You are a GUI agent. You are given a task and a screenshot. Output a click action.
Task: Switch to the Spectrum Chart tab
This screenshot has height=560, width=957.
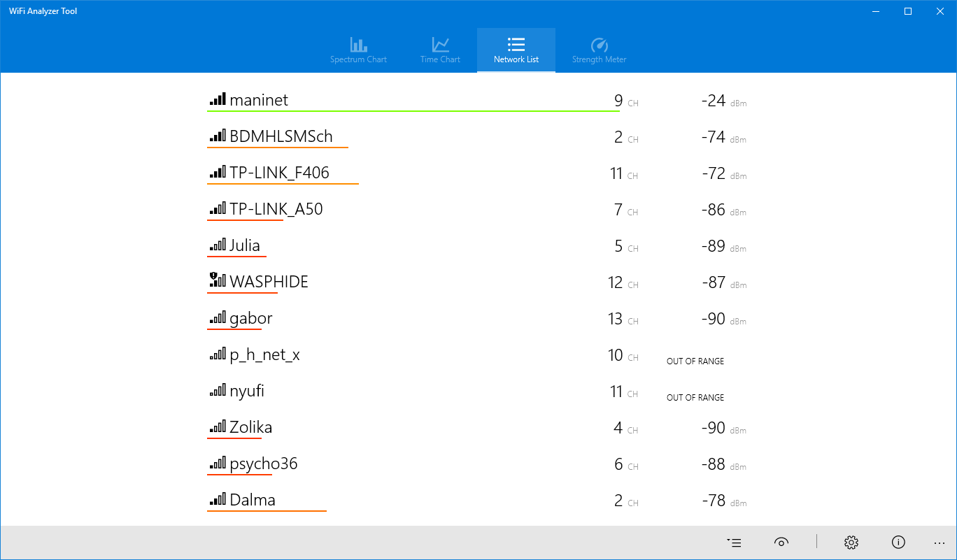click(358, 50)
